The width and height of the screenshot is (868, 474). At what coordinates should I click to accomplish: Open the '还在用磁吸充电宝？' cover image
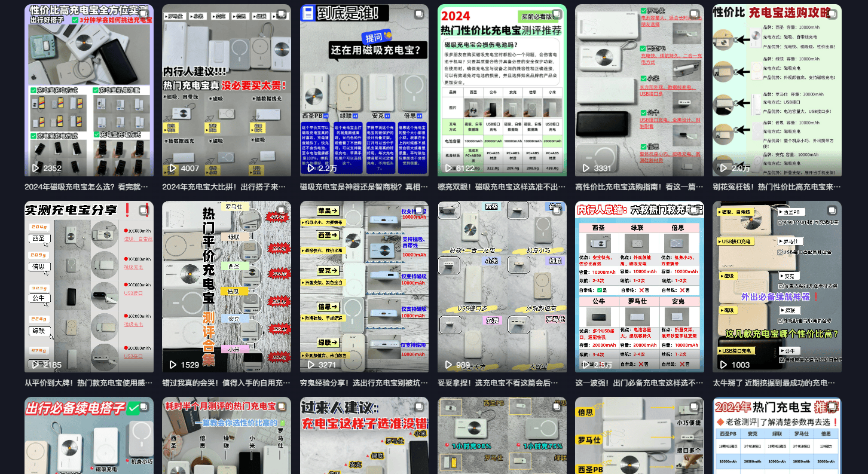click(364, 90)
